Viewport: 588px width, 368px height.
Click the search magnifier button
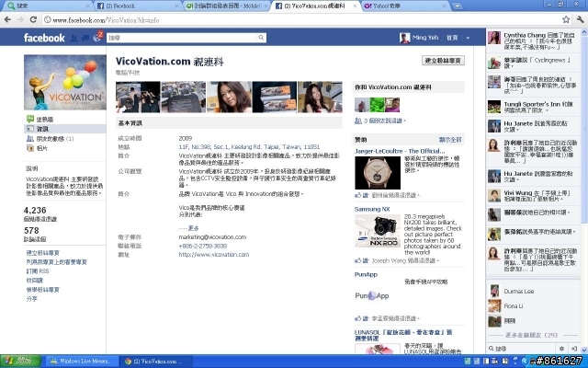point(261,38)
